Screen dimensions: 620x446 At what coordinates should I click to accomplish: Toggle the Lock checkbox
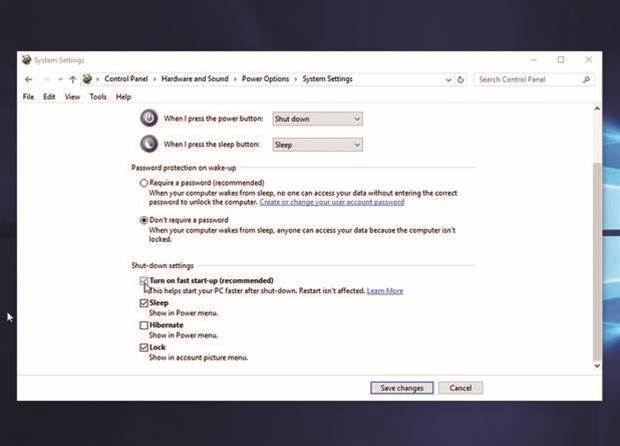[x=144, y=347]
